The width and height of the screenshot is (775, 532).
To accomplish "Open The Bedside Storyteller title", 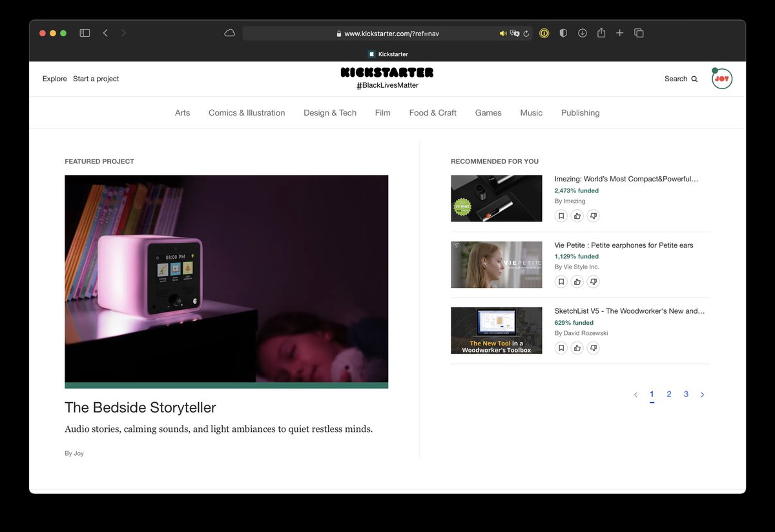I will click(x=140, y=407).
